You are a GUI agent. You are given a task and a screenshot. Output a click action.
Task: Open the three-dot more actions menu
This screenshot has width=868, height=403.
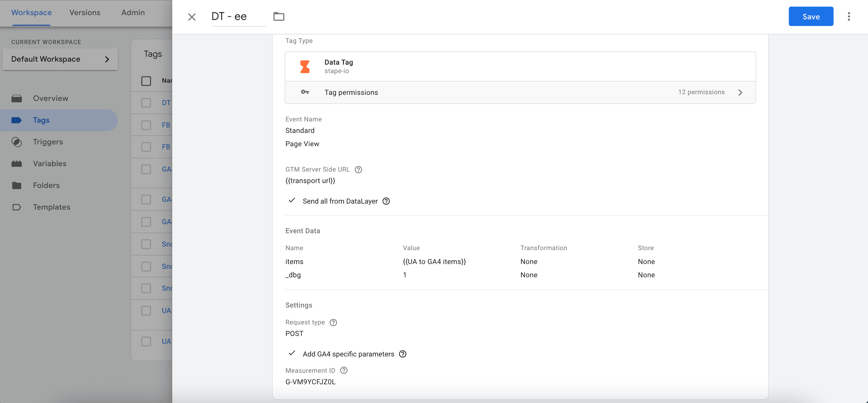click(848, 17)
